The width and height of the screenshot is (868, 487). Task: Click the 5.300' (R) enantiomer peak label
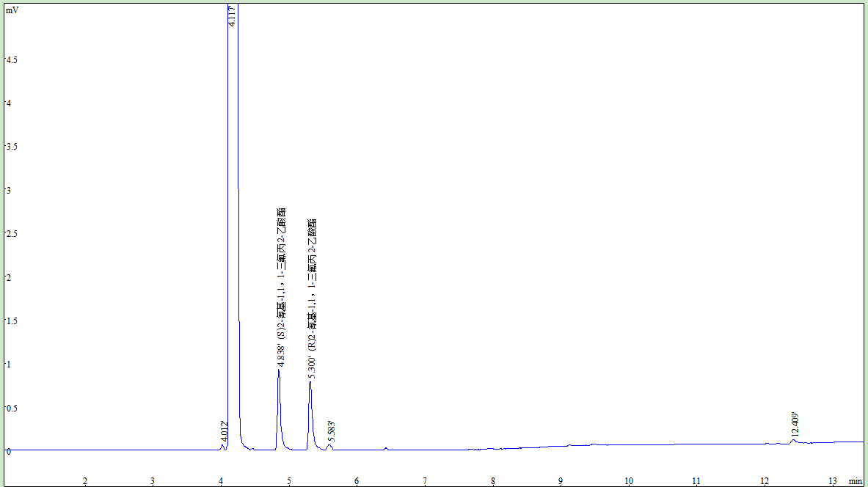pos(313,299)
